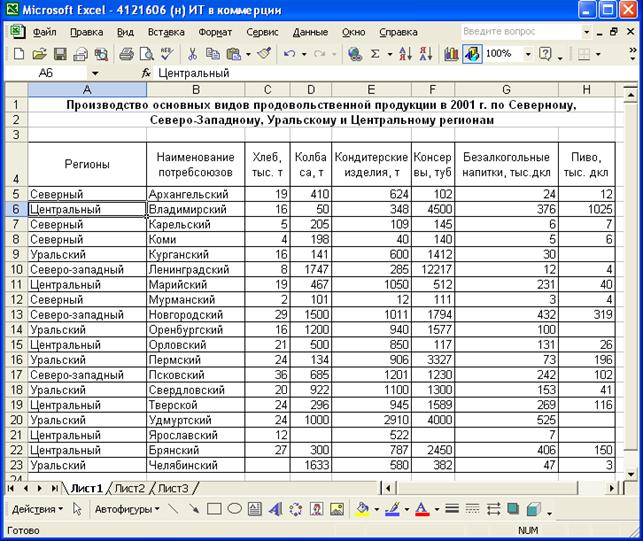Click the AutoSum sigma icon
The height and width of the screenshot is (541, 643).
pyautogui.click(x=375, y=54)
